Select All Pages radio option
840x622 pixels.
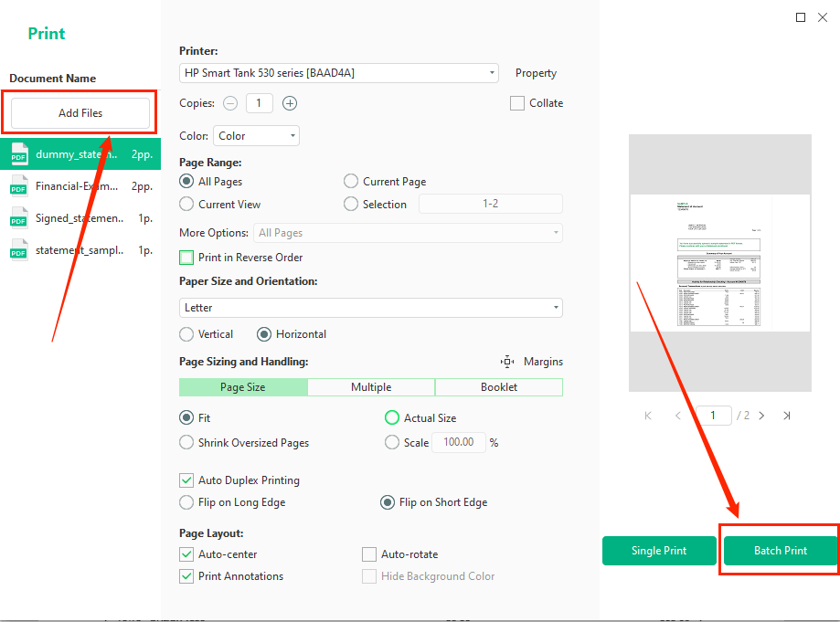pos(186,182)
